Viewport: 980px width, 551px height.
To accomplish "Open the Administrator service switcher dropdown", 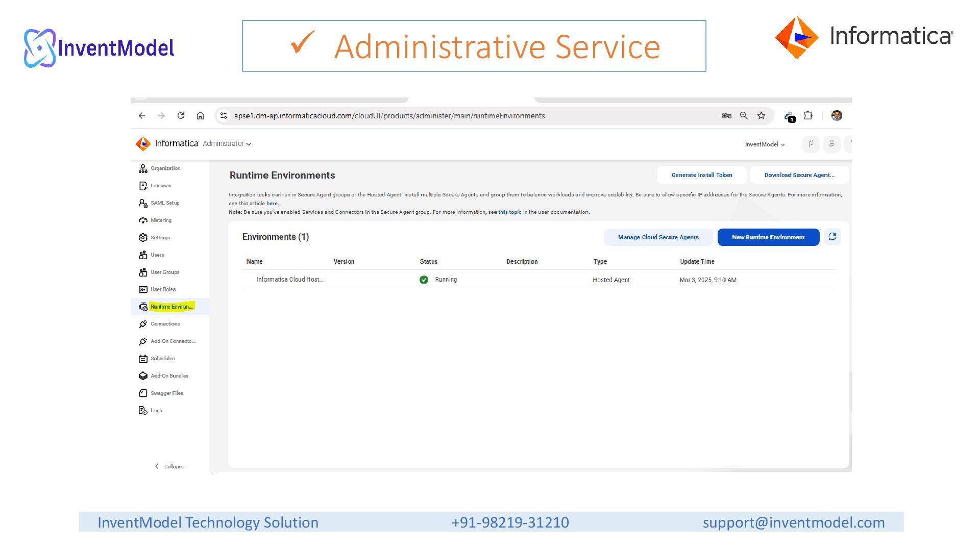I will pyautogui.click(x=227, y=144).
